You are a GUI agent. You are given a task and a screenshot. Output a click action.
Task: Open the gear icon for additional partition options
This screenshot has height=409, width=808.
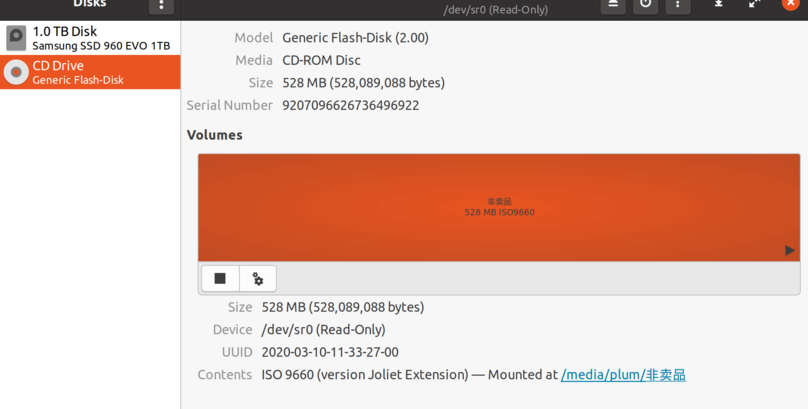(x=257, y=279)
